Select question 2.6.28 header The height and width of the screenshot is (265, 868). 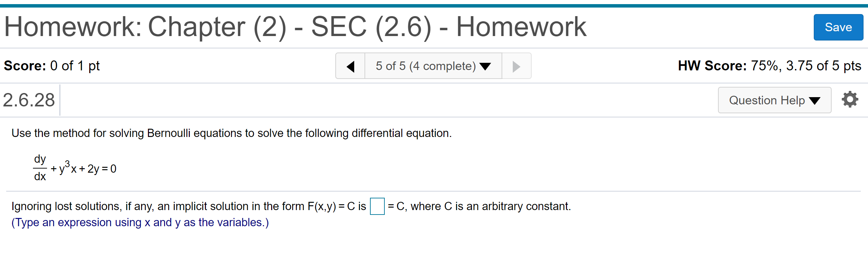point(29,100)
